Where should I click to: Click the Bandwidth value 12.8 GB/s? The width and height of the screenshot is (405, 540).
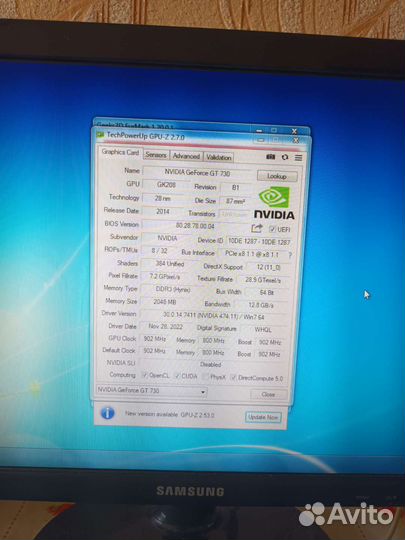261,305
